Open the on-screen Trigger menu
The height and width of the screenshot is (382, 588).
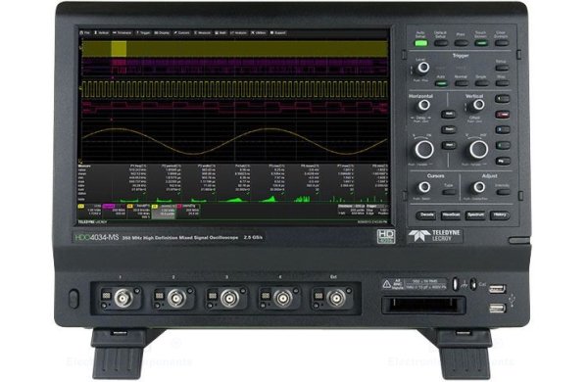click(143, 33)
